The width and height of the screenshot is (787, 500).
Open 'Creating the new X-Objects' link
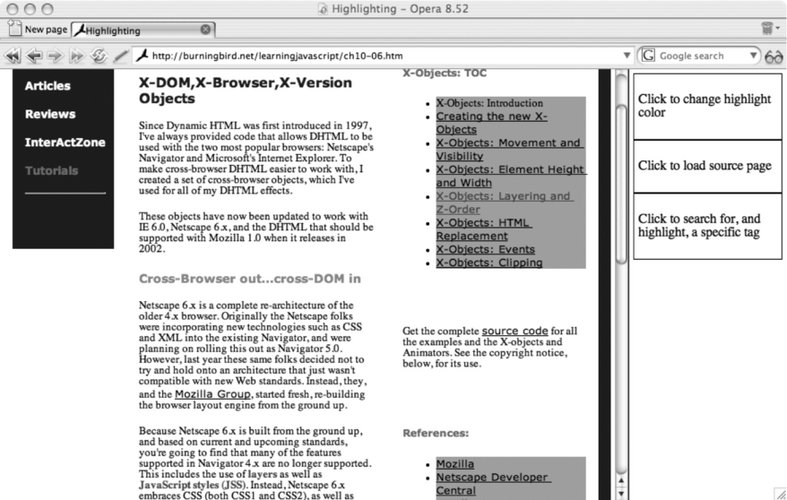pos(491,122)
